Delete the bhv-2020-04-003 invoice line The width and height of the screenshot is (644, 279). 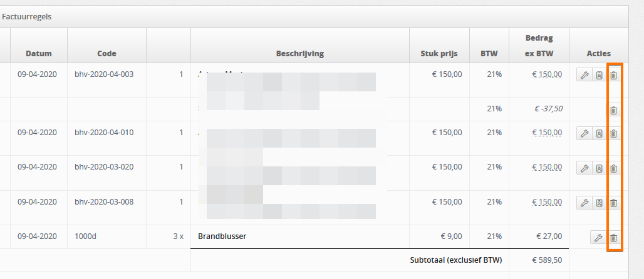click(x=613, y=75)
